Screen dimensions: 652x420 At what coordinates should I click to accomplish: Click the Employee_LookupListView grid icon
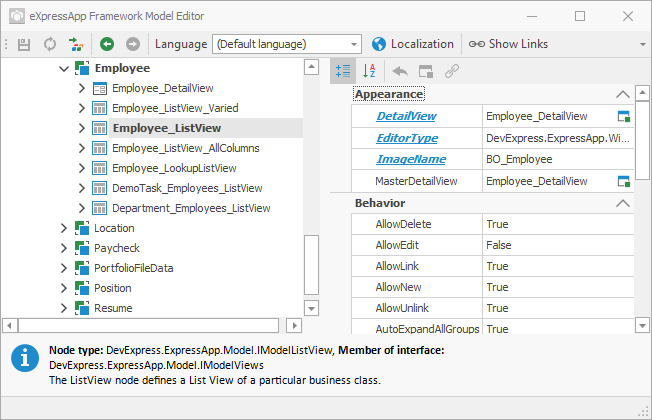(99, 168)
